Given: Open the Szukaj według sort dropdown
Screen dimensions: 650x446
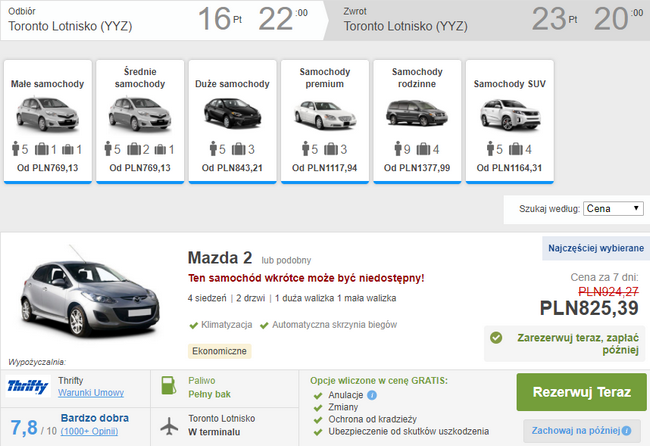Looking at the screenshot, I should pos(613,208).
